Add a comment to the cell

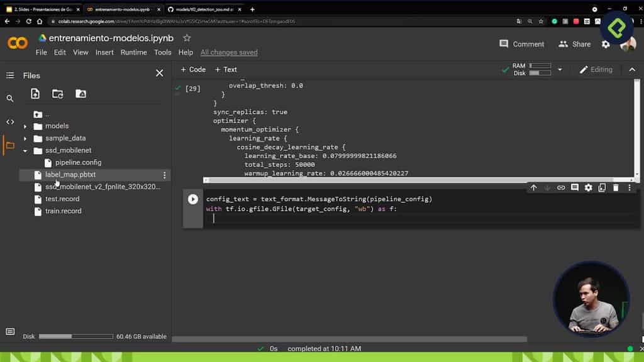575,187
